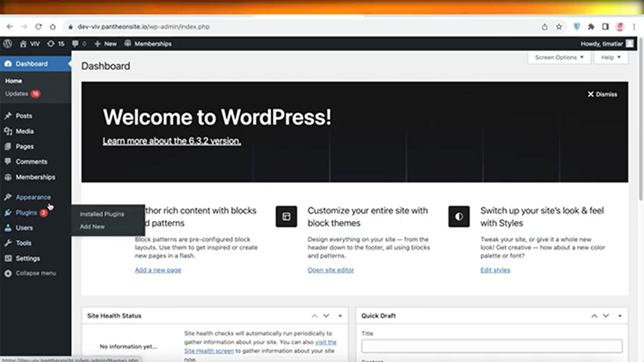
Task: Click the share icon in the address bar
Action: [x=545, y=26]
